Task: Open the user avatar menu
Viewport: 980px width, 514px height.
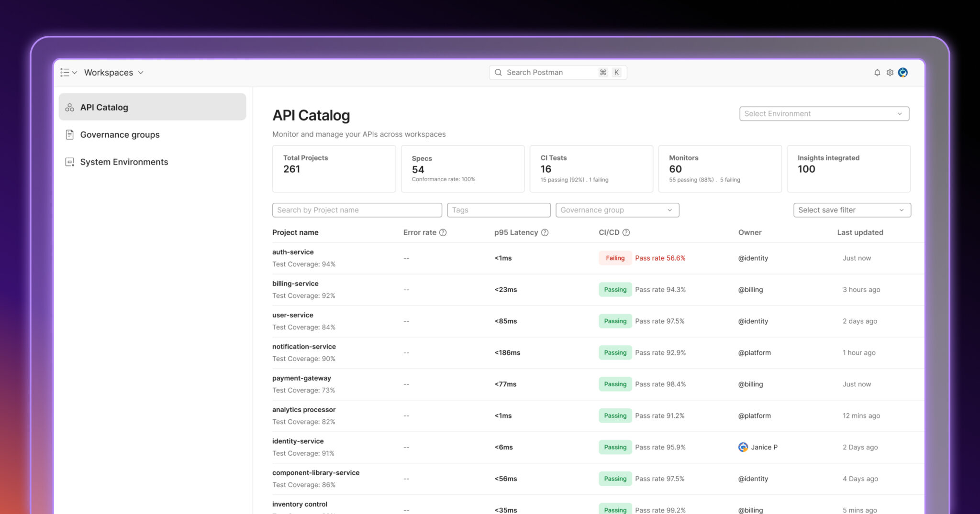Action: point(903,73)
